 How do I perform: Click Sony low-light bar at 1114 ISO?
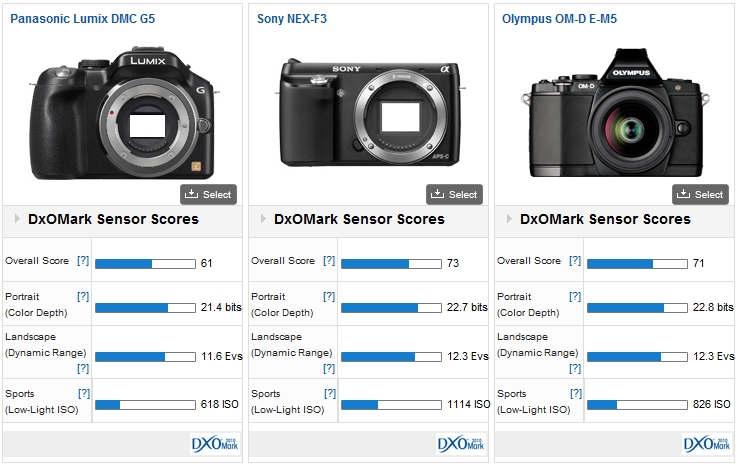tap(391, 405)
